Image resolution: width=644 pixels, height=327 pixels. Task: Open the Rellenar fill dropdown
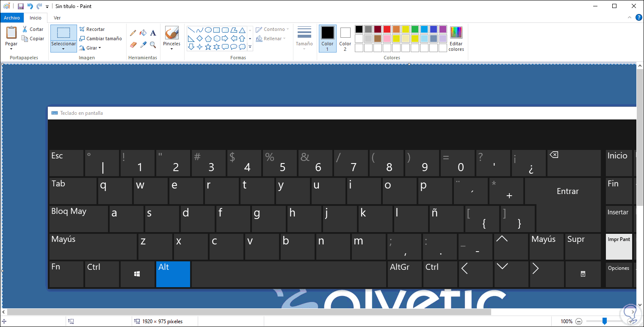(271, 39)
